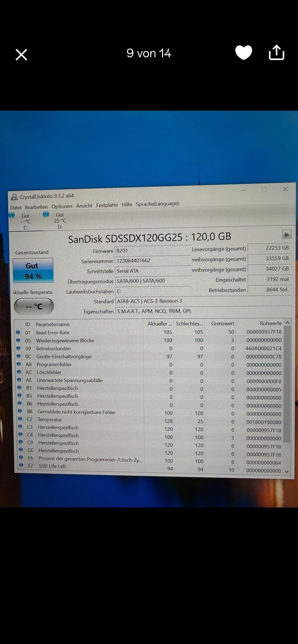Click the CrystalDiskInfo app icon in title bar

coord(14,197)
